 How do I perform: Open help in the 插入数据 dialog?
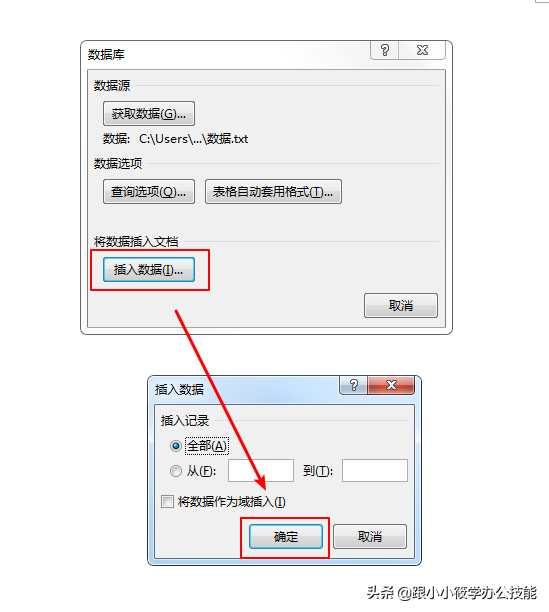coord(354,385)
